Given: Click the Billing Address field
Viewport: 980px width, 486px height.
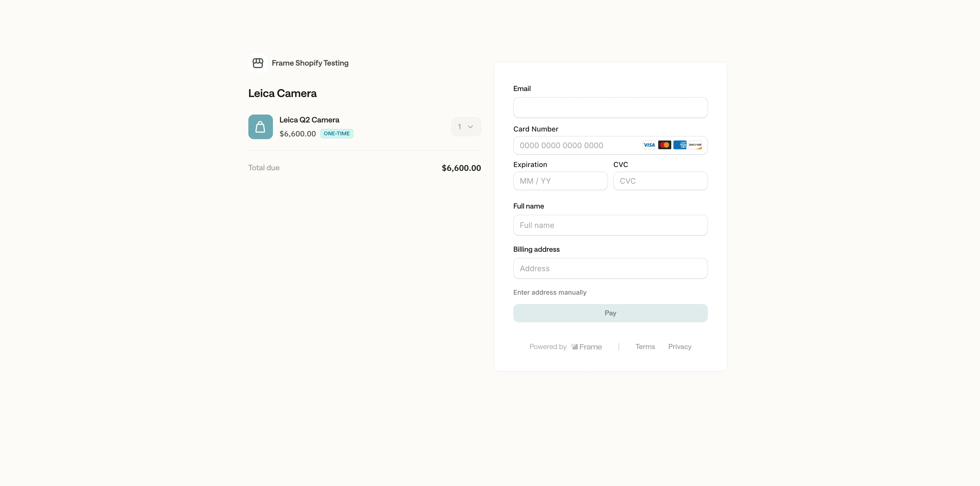Looking at the screenshot, I should tap(610, 269).
